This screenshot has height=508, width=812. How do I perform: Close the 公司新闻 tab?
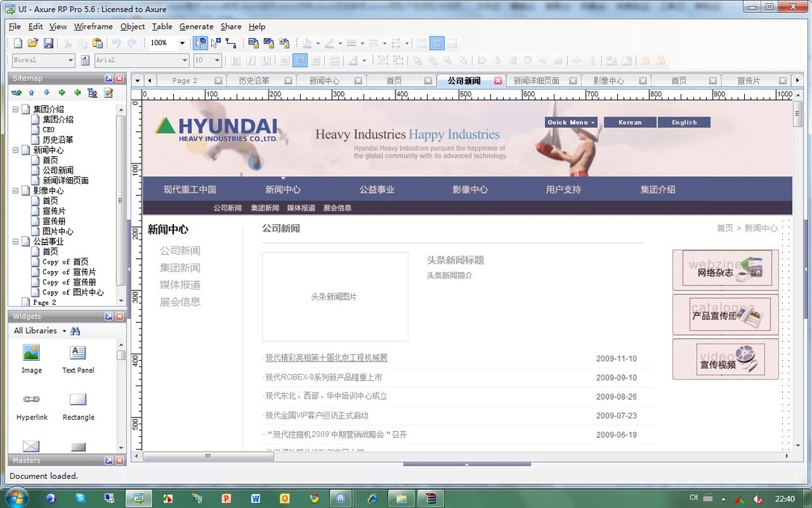[x=498, y=81]
